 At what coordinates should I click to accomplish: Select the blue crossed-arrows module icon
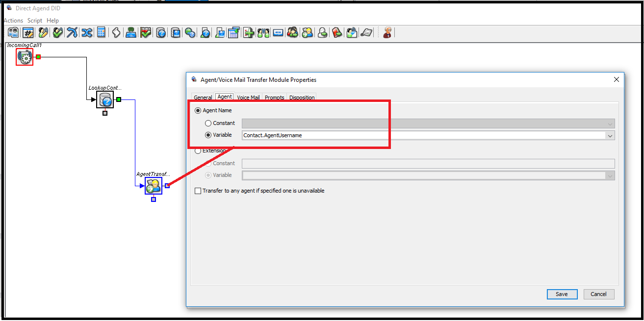point(72,33)
